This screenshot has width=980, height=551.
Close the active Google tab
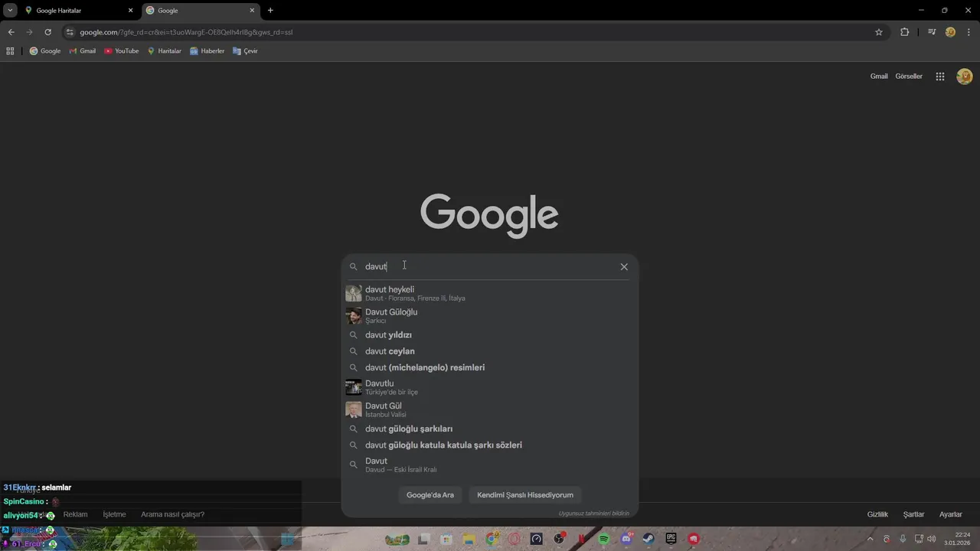click(253, 11)
